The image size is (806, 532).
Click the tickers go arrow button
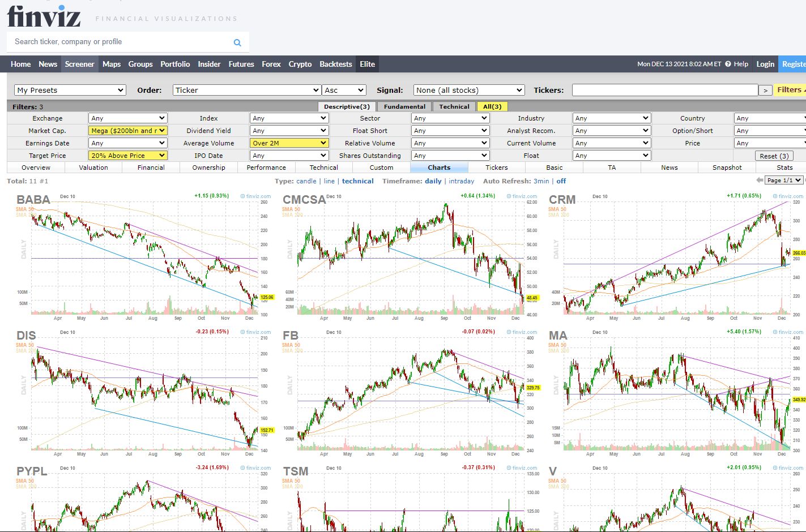(x=765, y=90)
